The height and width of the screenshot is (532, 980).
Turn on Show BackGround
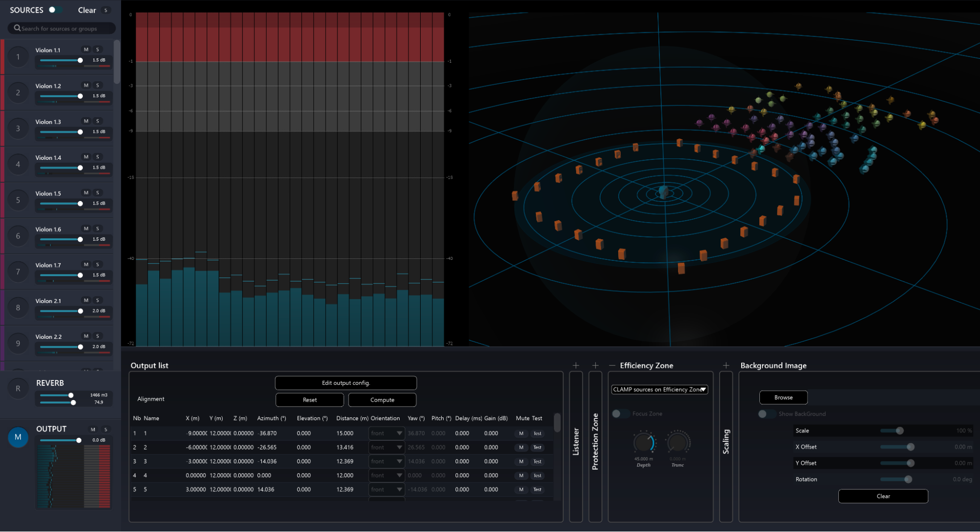click(766, 414)
